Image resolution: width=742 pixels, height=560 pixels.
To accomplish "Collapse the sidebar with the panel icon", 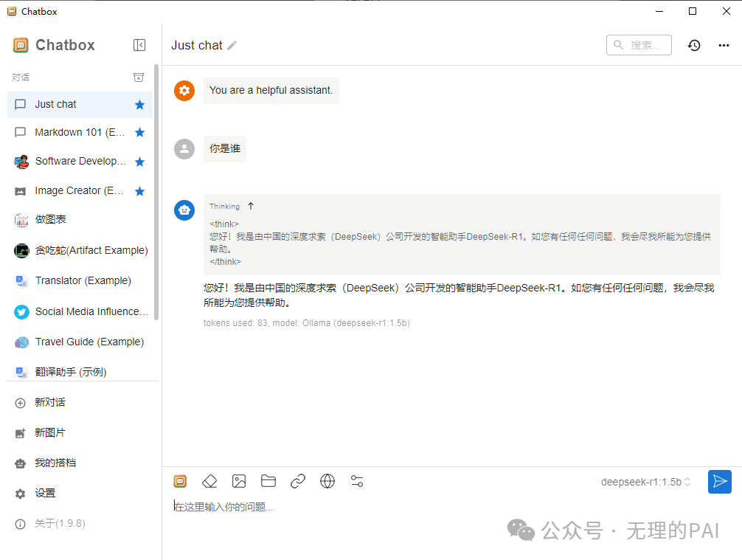I will coord(139,45).
